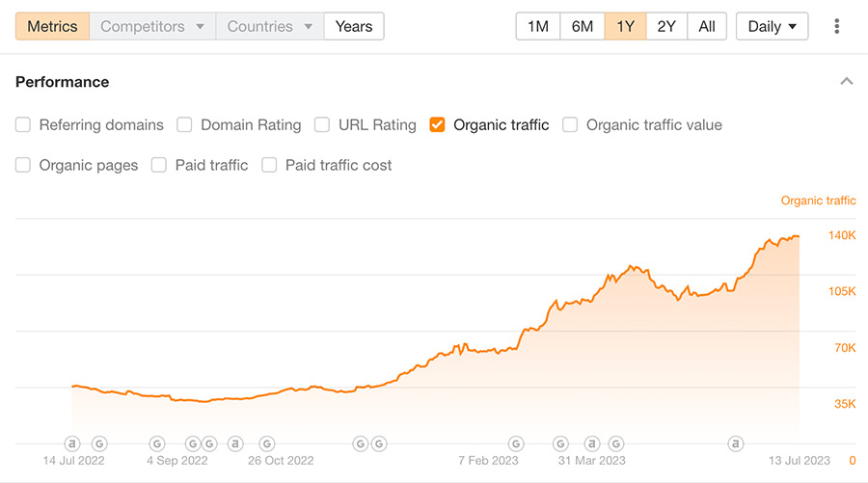Viewport: 868px width, 483px height.
Task: Open the three-dot more options menu
Action: click(x=836, y=26)
